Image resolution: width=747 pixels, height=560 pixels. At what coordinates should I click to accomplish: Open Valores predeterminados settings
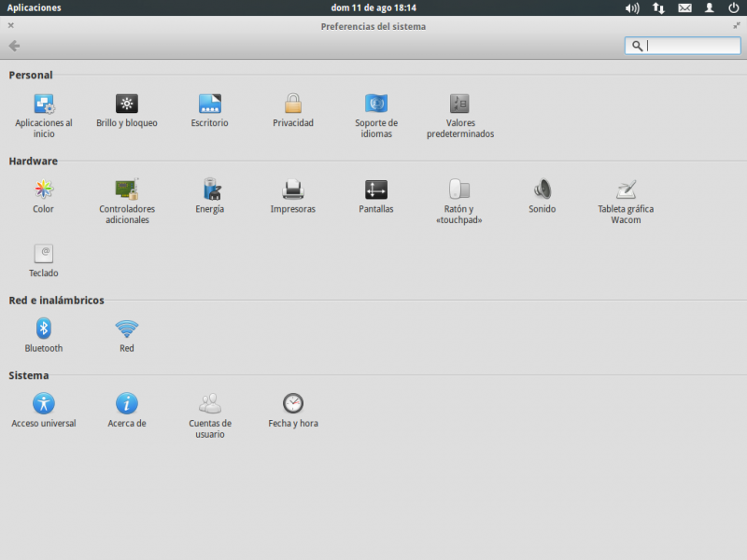click(459, 105)
